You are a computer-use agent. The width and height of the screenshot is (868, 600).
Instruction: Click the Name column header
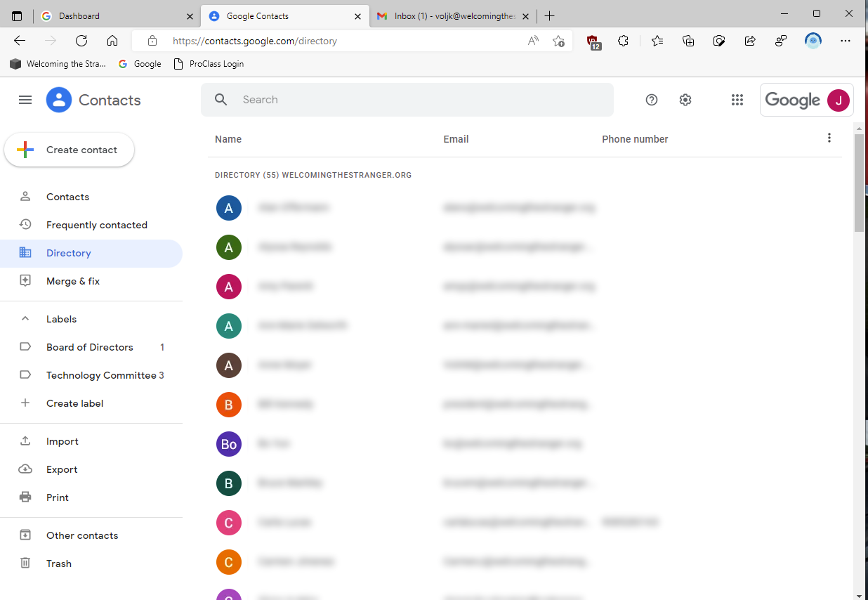228,139
